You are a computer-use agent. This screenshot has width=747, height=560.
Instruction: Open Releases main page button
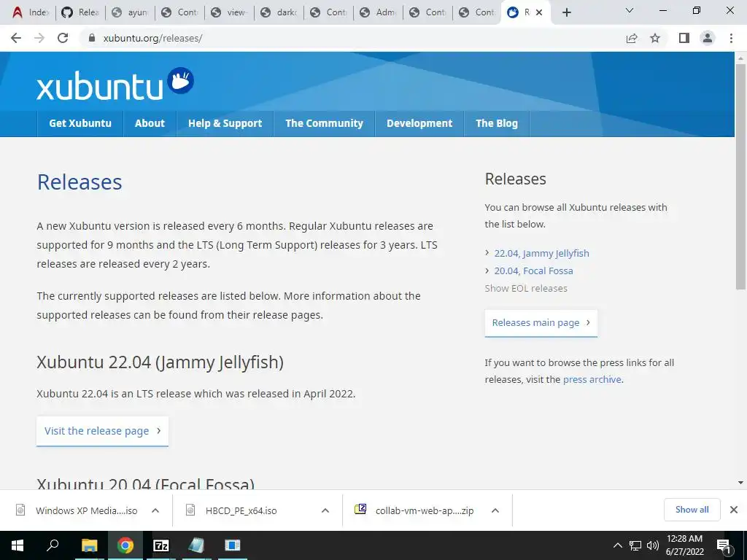coord(541,323)
